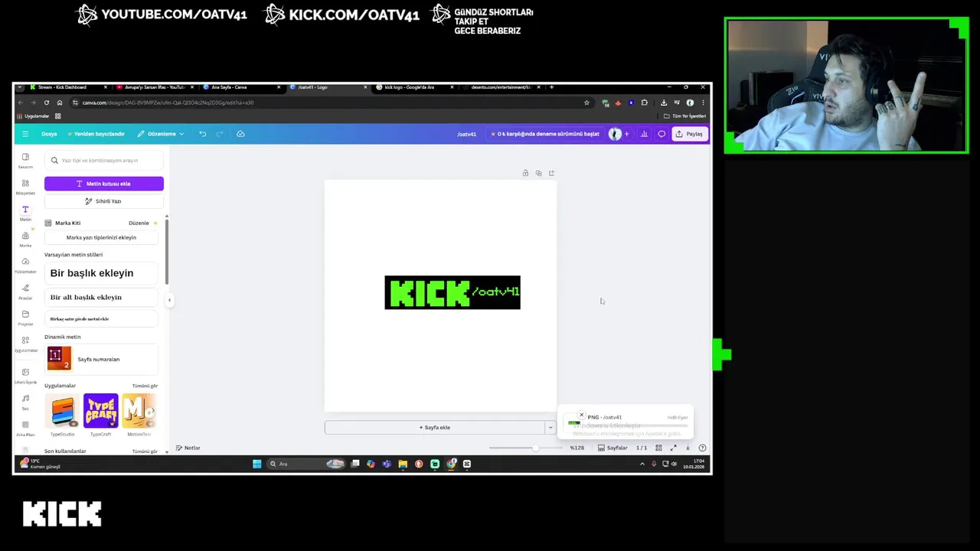Click the Paylaş share button
The width and height of the screenshot is (980, 551).
pyautogui.click(x=689, y=134)
